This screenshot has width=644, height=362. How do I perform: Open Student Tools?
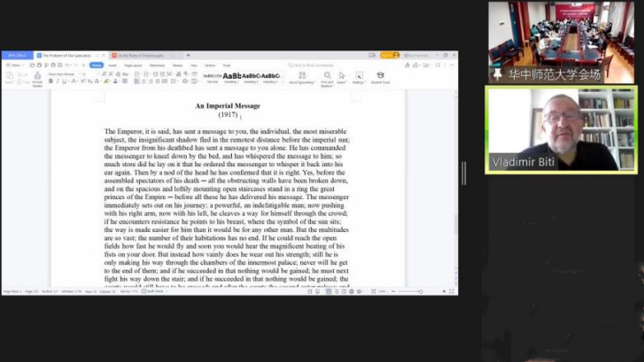[x=380, y=78]
